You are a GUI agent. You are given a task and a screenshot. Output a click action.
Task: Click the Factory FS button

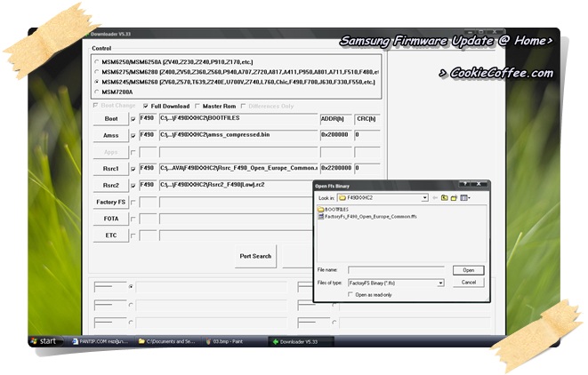[111, 202]
